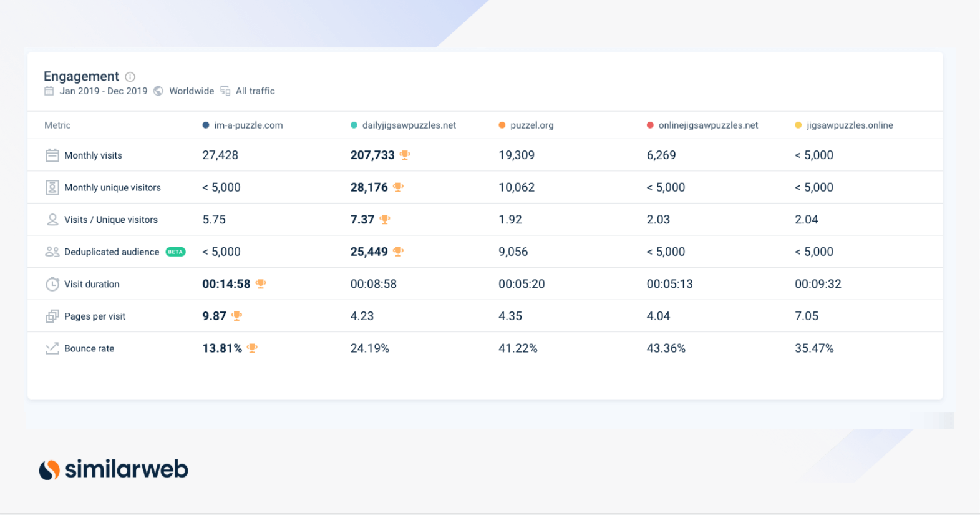The image size is (980, 515).
Task: Click the Visit duration clock icon
Action: (x=52, y=284)
